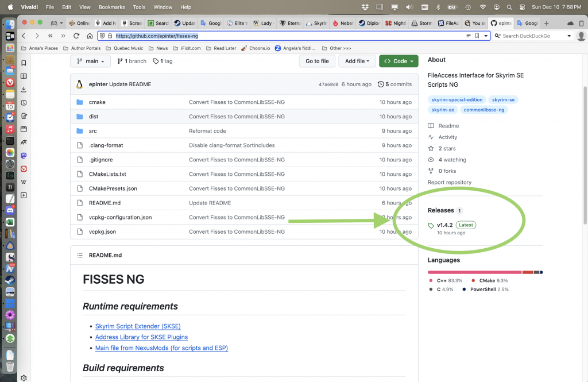Click the browser Reload page icon
Viewport: 588px width, 382px height.
click(x=77, y=36)
